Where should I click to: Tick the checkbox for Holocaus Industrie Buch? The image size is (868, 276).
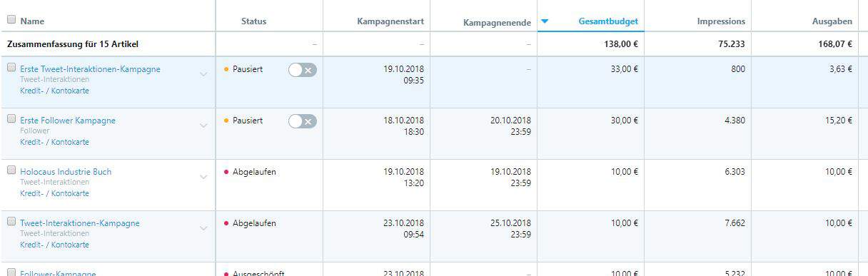[11, 170]
